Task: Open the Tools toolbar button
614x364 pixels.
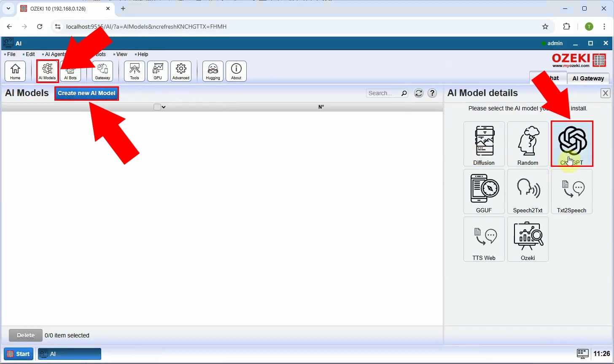Action: 135,71
